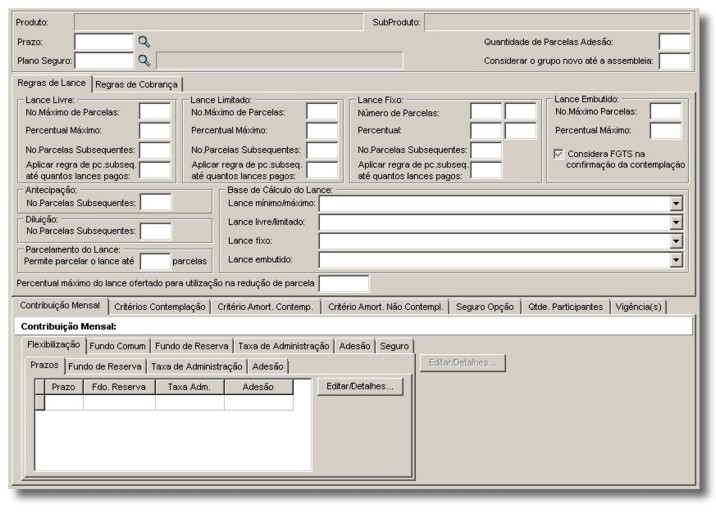Open the Lance mínimo/máximo dropdown
The image size is (716, 530).
pyautogui.click(x=676, y=204)
